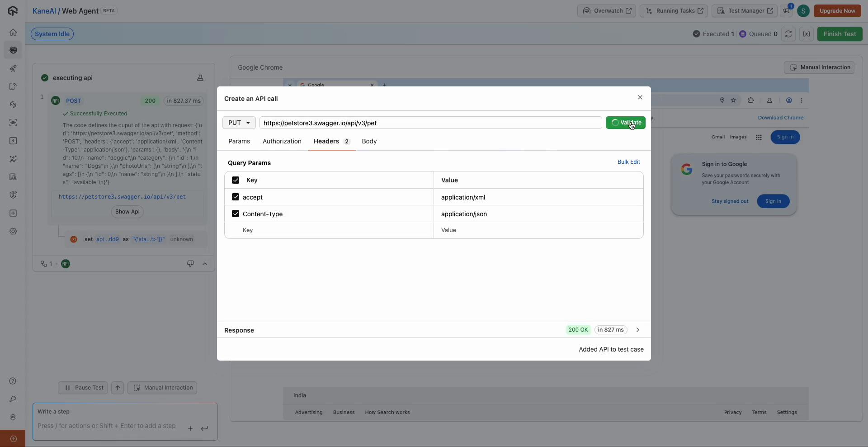Image resolution: width=868 pixels, height=447 pixels.
Task: Collapse the API step details with the chevron
Action: pos(205,264)
